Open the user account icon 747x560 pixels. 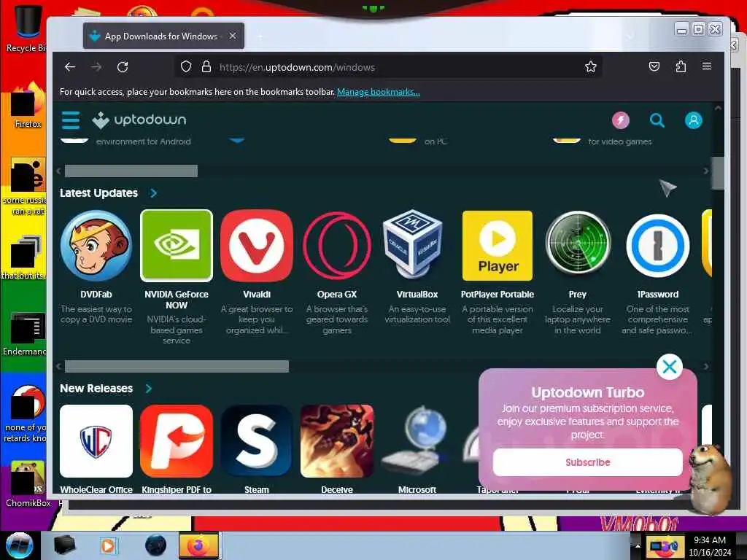[693, 120]
